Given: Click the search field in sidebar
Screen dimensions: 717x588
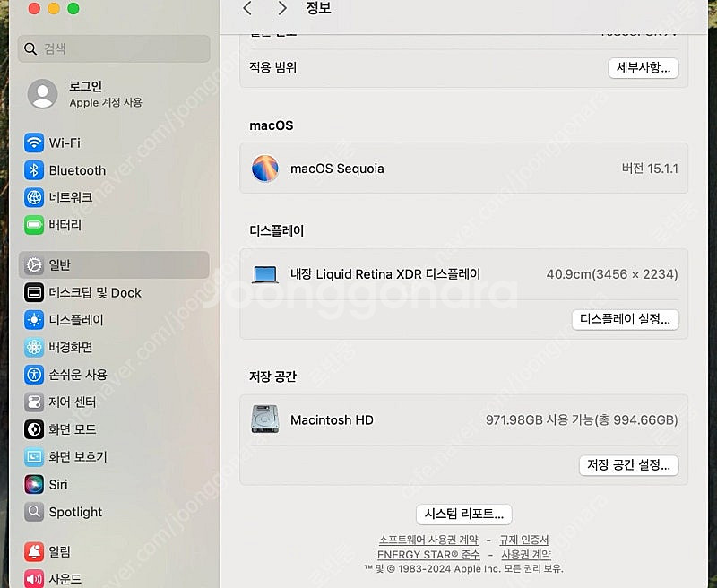Looking at the screenshot, I should point(114,48).
